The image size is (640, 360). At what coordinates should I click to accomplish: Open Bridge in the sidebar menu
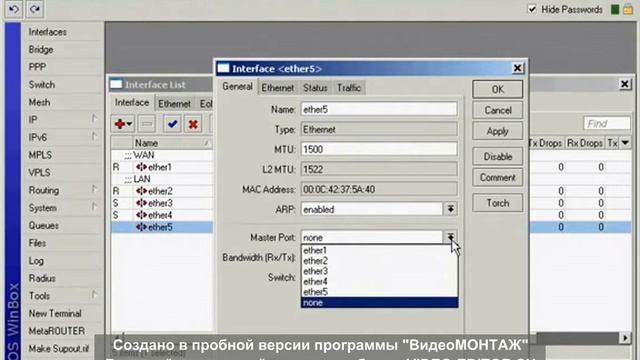(x=41, y=49)
